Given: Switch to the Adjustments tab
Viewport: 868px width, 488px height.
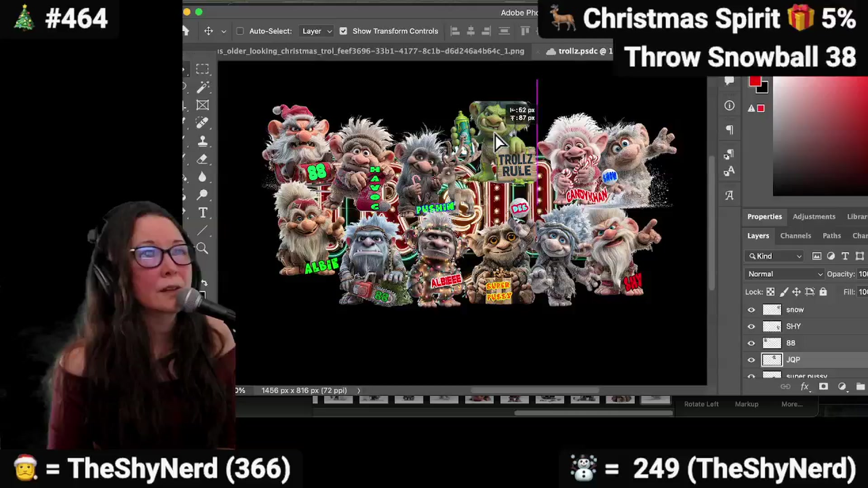Looking at the screenshot, I should tap(814, 216).
